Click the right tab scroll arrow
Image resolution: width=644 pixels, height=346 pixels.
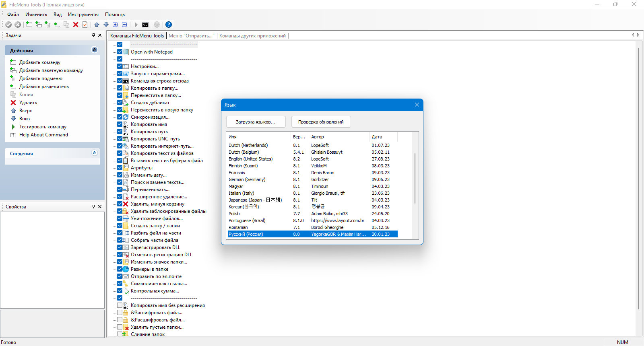(x=638, y=35)
